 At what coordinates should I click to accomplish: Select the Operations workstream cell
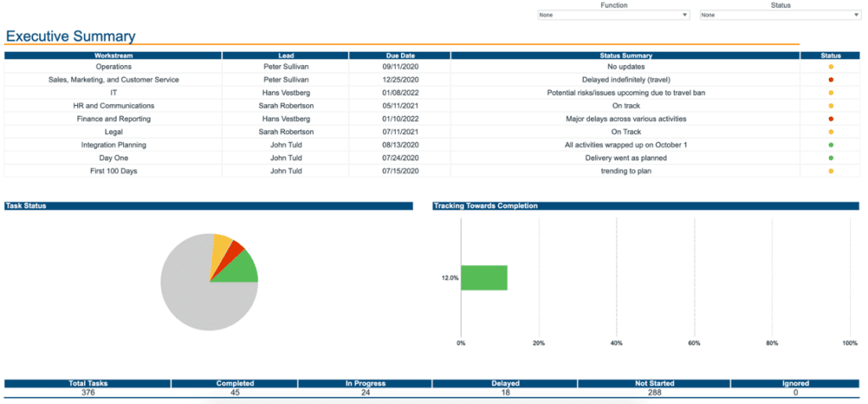coord(114,66)
